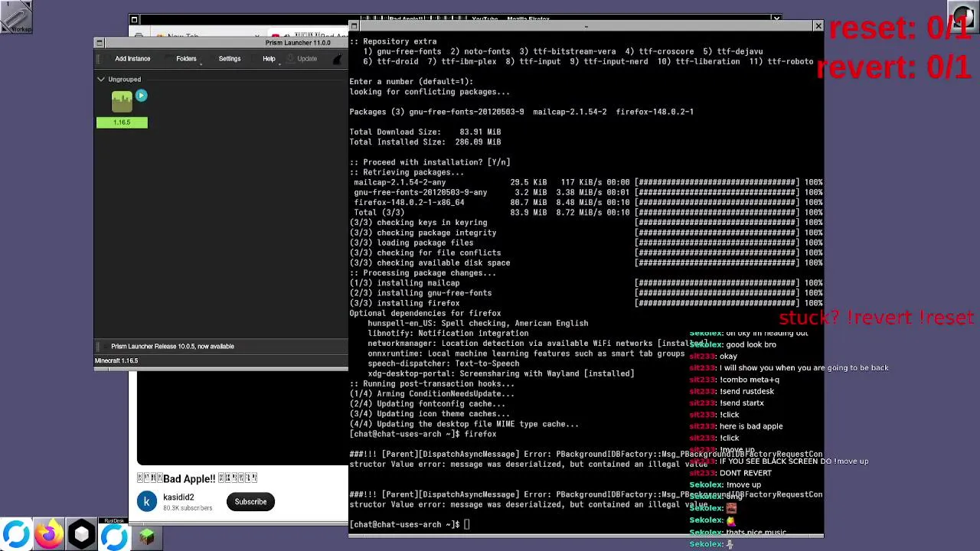Open the Help menu in Prism Launcher
The image size is (980, 551).
coord(269,58)
